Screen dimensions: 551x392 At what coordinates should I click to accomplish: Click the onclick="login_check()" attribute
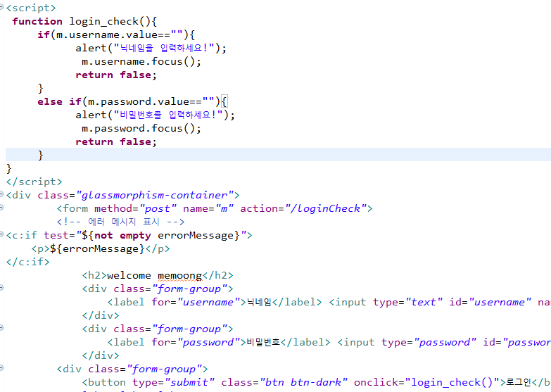coord(426,382)
